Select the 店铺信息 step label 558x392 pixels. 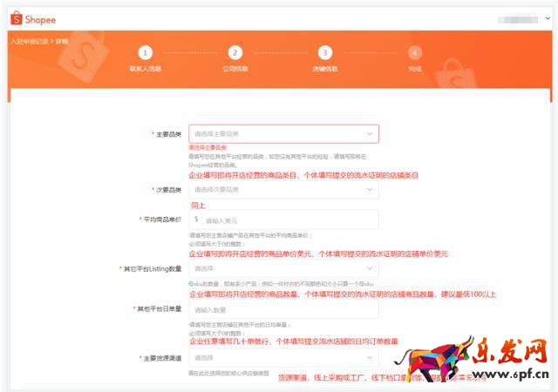point(324,69)
